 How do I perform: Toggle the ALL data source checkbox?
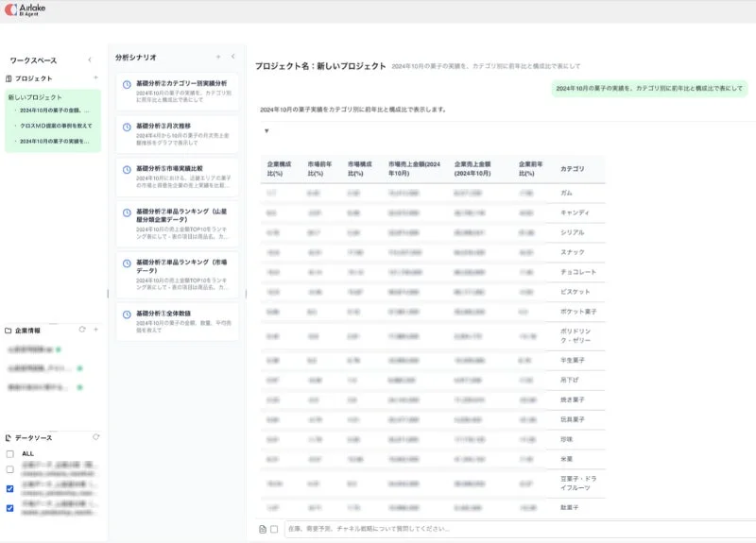pyautogui.click(x=10, y=454)
